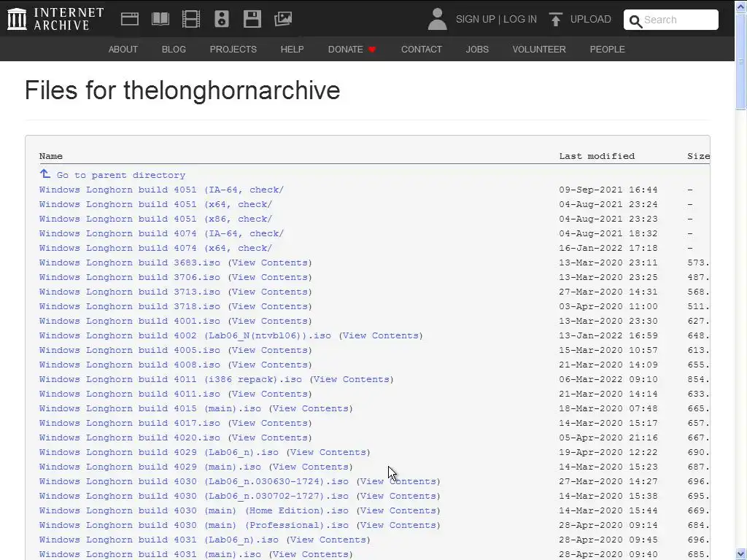Open the Video film icon
Viewport: 747px width, 560px height.
tap(191, 19)
